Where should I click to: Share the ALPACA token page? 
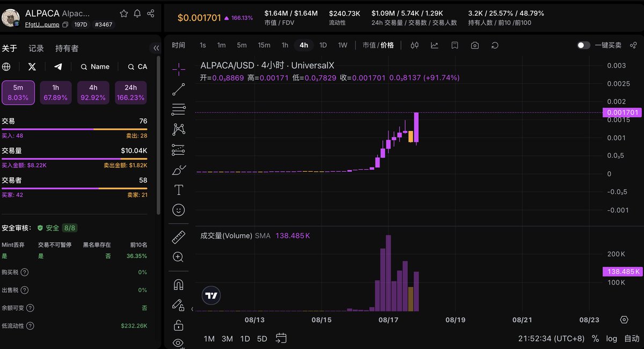click(x=151, y=13)
